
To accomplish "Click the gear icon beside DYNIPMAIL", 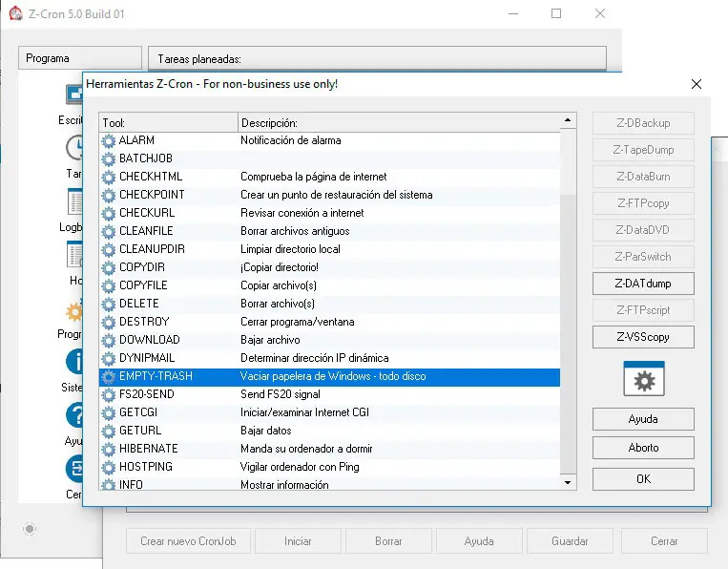I will (x=108, y=358).
